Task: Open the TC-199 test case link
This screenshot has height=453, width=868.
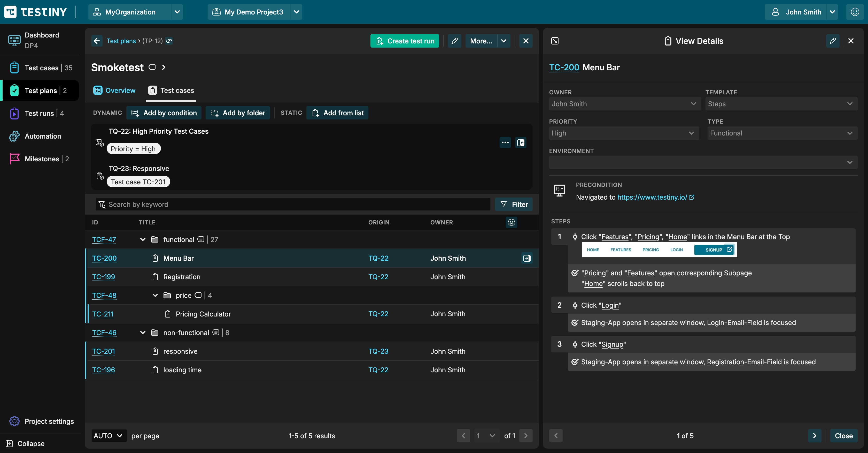Action: (103, 277)
